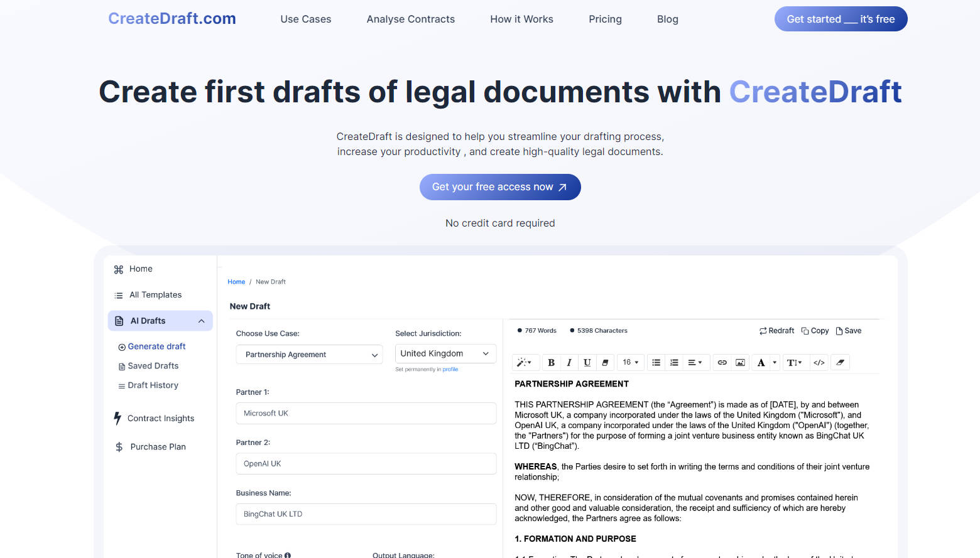Insert a bulleted list
The image size is (980, 558).
pos(656,362)
